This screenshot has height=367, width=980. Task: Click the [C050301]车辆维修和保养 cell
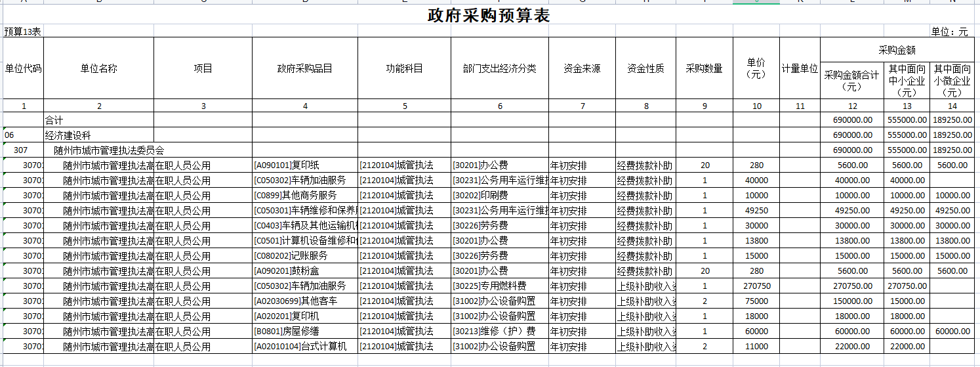click(x=305, y=211)
